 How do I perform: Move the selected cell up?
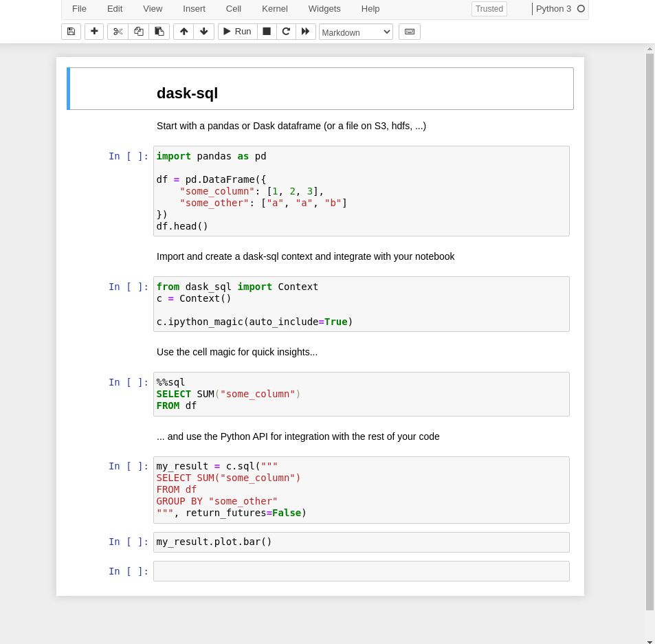(184, 32)
